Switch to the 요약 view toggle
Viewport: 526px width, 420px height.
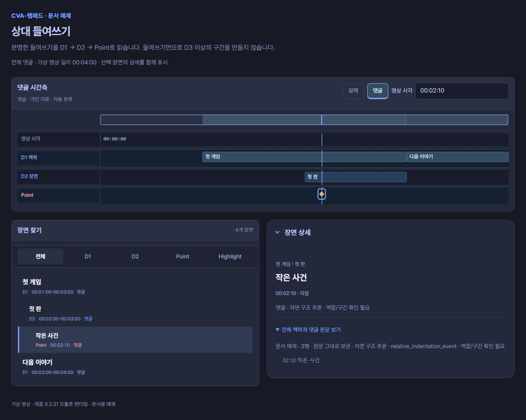[x=353, y=91]
